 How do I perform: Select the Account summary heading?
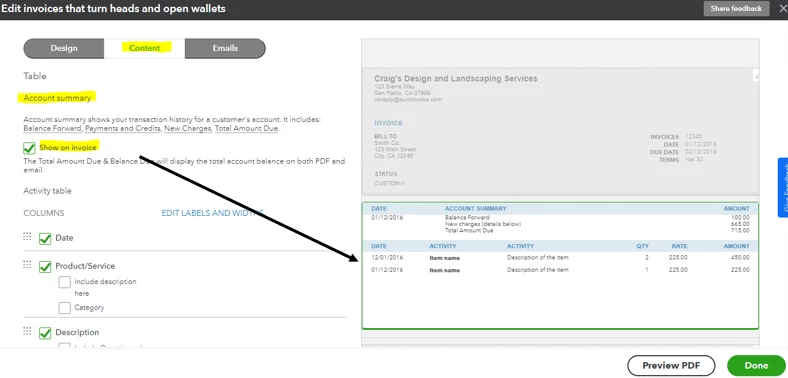coord(57,98)
